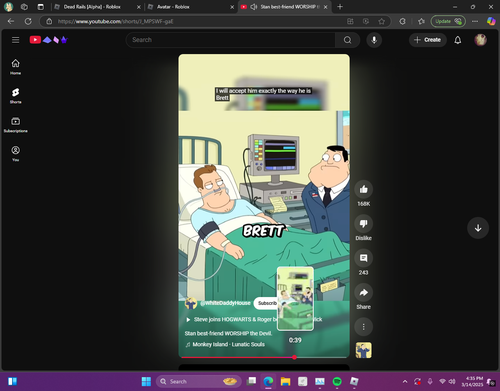
Task: Open the @WhiteDaddyHouse channel link
Action: (x=225, y=303)
